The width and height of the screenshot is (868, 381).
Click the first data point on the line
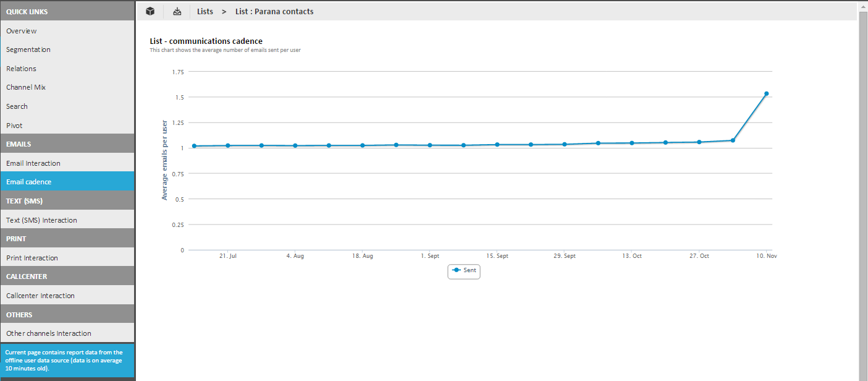[x=194, y=146]
